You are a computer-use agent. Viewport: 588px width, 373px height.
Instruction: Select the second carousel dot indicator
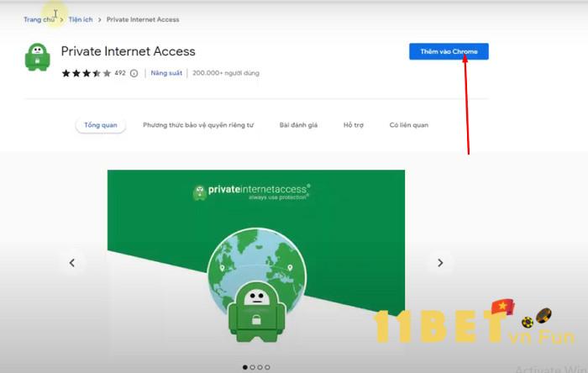pyautogui.click(x=252, y=367)
